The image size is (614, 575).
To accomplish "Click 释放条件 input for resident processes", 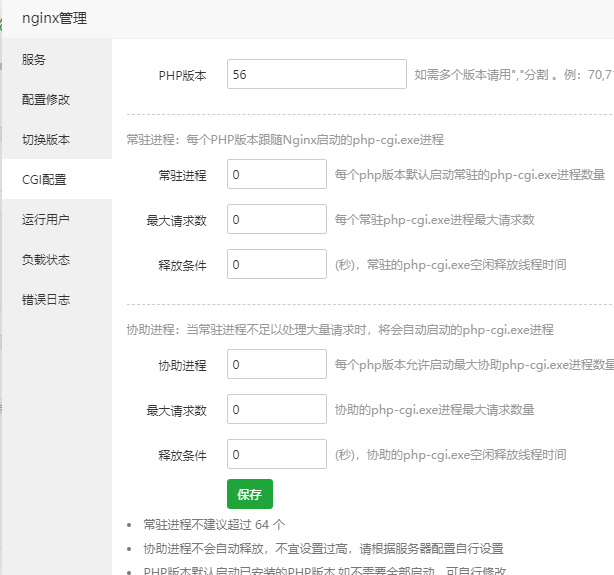I will point(277,264).
